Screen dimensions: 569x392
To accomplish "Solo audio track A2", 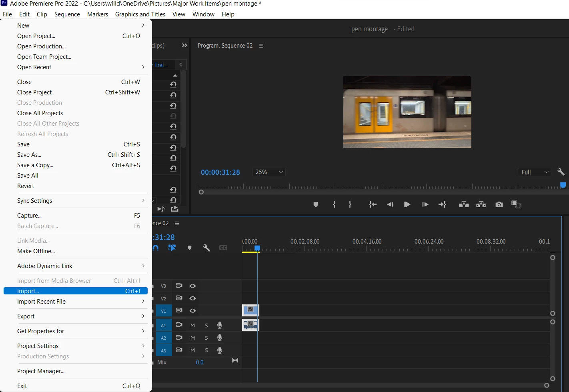I will [206, 338].
